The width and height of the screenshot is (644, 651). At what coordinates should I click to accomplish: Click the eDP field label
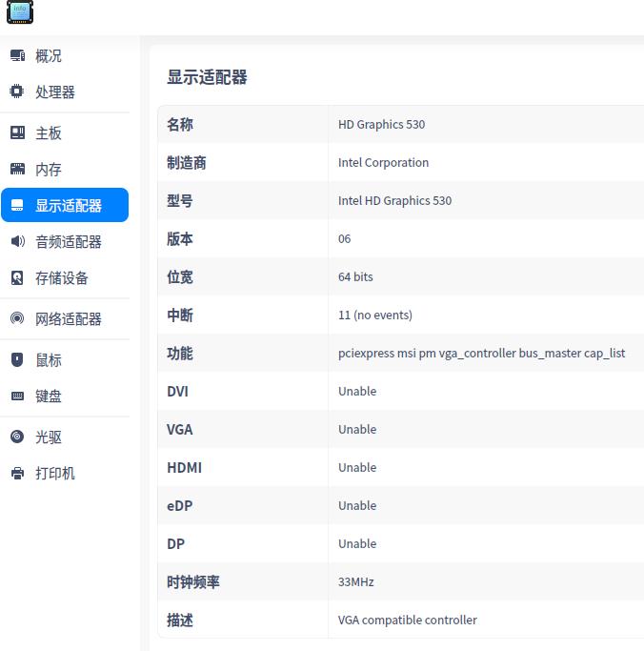tap(180, 506)
